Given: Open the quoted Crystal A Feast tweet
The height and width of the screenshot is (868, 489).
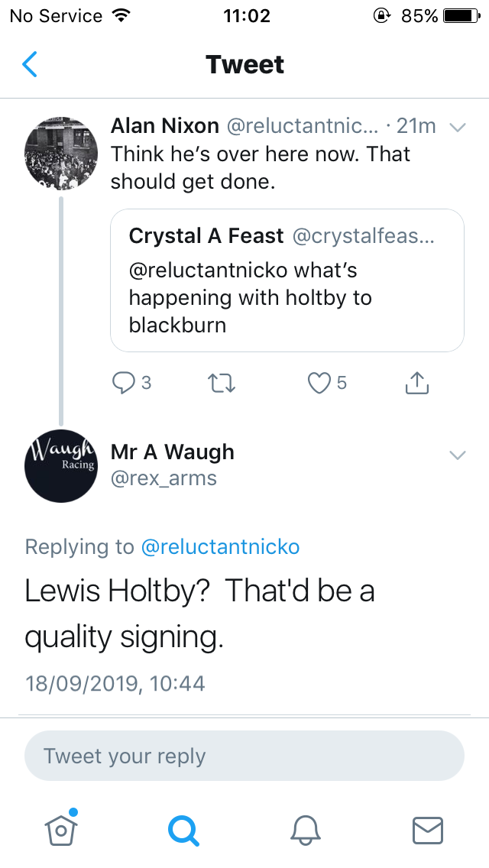Looking at the screenshot, I should 287,280.
